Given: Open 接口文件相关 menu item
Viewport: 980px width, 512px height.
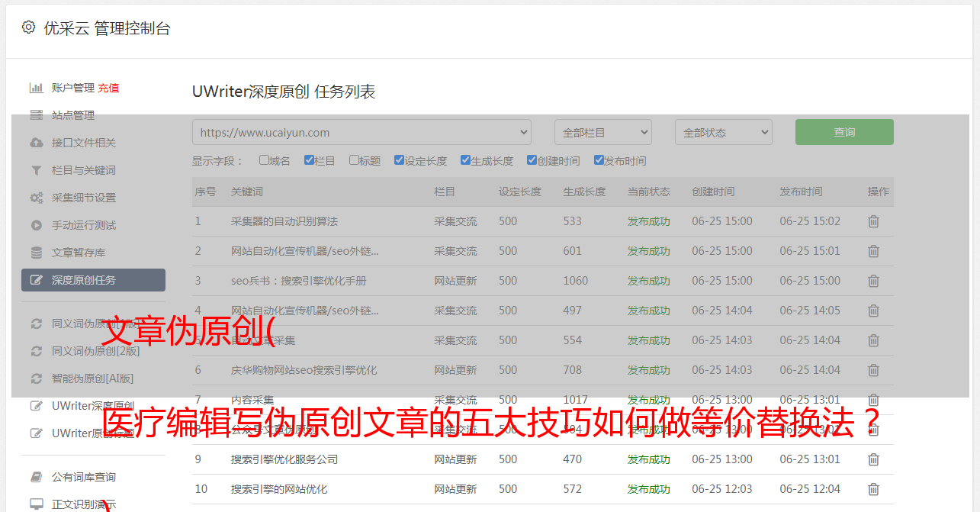Looking at the screenshot, I should click(x=84, y=143).
